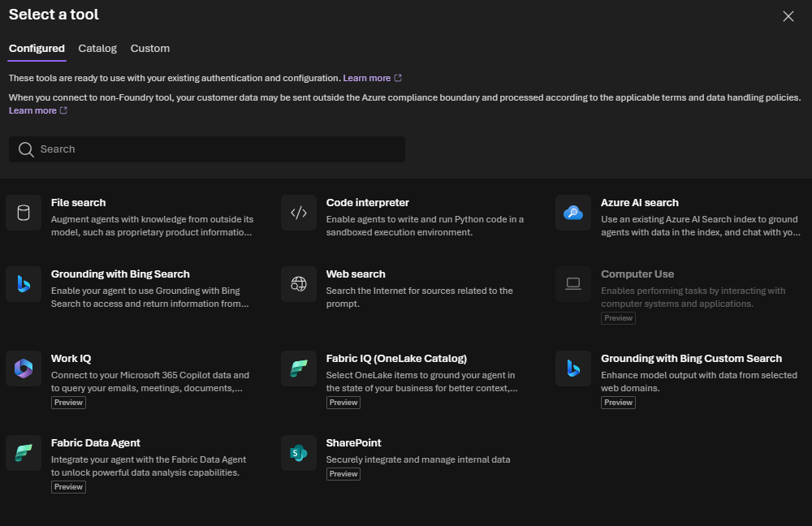
Task: Select the Fabric Data Agent title
Action: [x=96, y=442]
